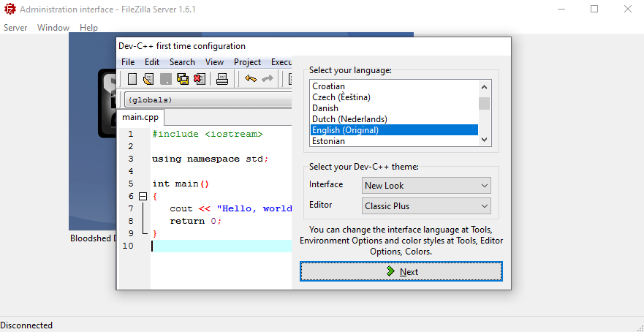Screen dimensions: 644x332
Task: Minimize the FileZilla Server window
Action: point(561,9)
